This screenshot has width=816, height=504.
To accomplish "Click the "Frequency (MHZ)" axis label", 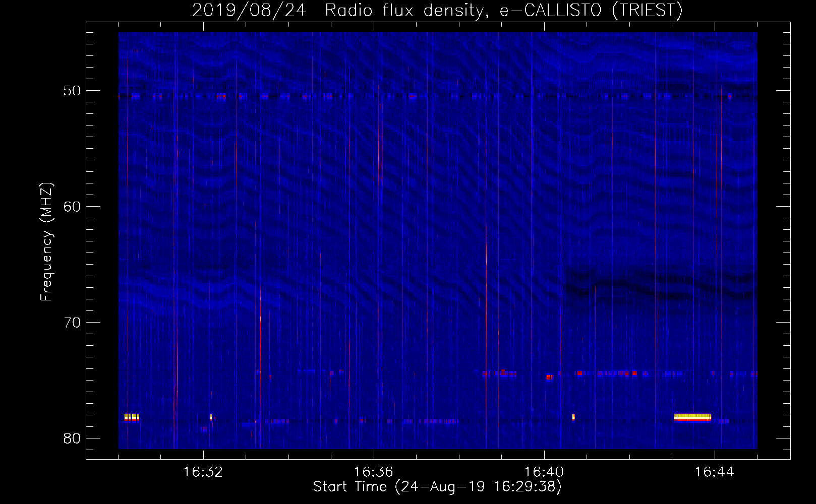I will click(x=46, y=242).
